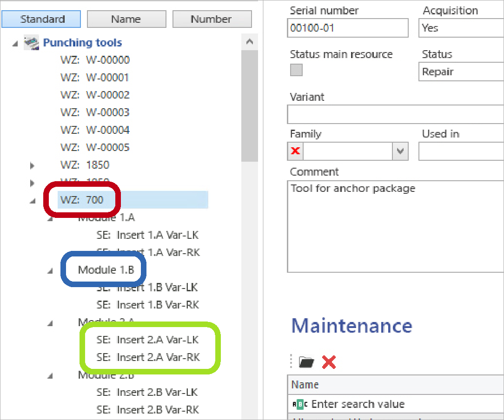Screen dimensions: 504x420
Task: Open the Family dropdown arrow
Action: [400, 151]
